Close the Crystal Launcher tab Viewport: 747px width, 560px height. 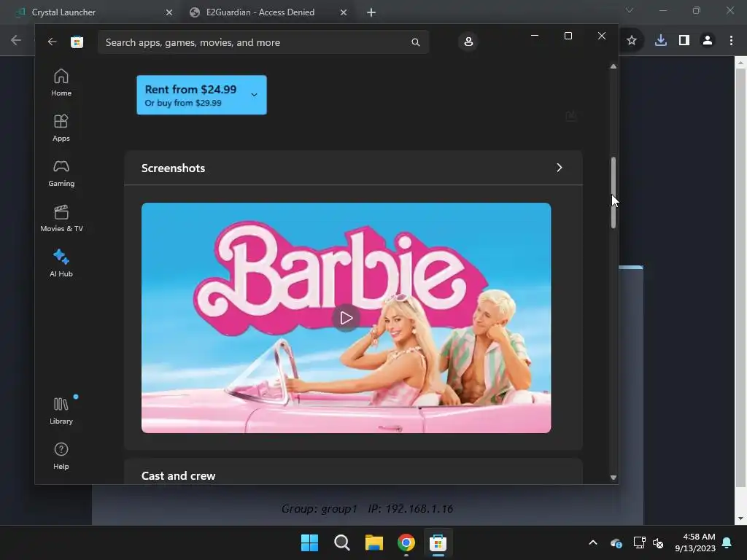point(169,12)
